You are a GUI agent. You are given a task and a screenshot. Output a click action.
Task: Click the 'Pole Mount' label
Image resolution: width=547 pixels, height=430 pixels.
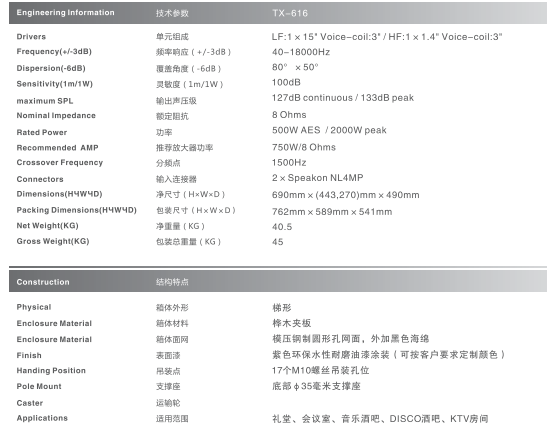point(39,386)
